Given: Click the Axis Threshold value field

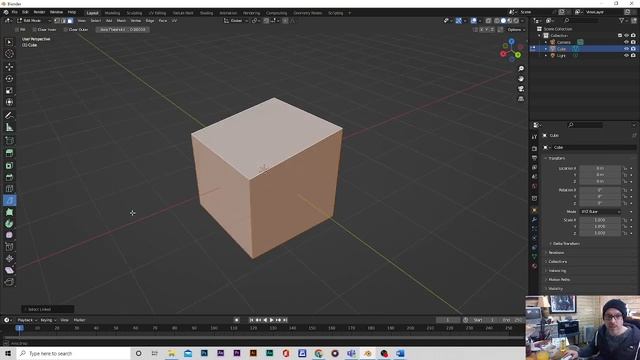Looking at the screenshot, I should [122, 29].
